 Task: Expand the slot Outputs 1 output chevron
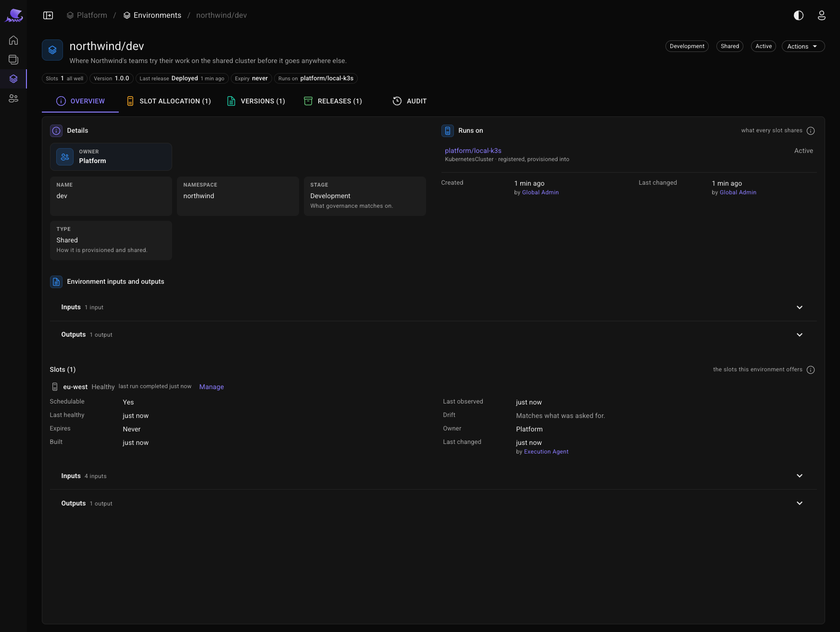coord(800,504)
